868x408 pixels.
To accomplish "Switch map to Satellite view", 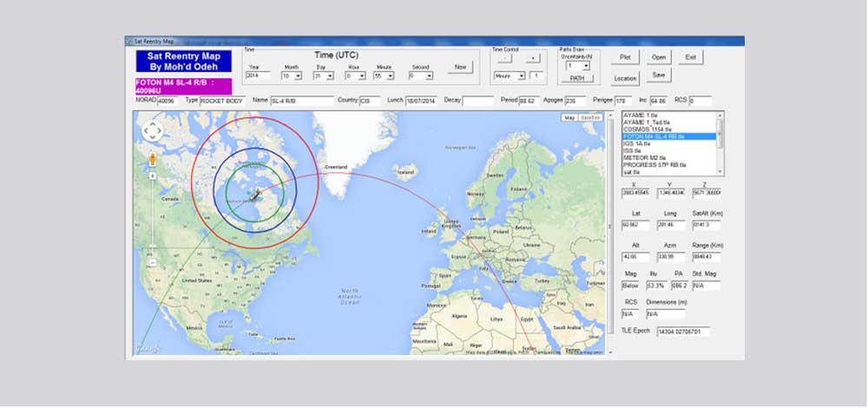I will [x=590, y=117].
